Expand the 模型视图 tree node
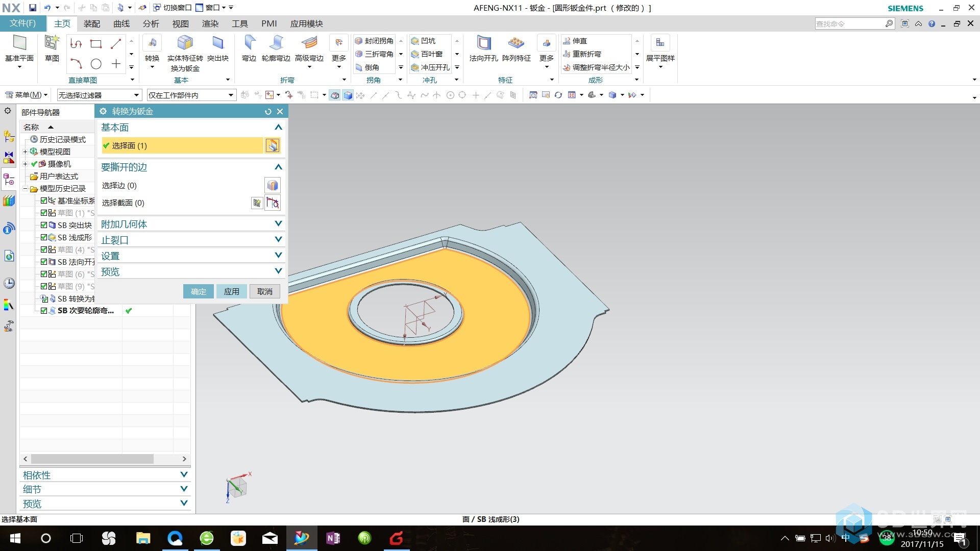This screenshot has width=980, height=551. click(25, 152)
